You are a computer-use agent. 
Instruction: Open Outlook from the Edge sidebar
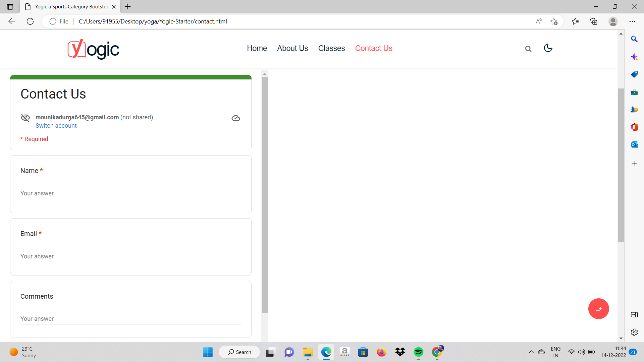pos(634,144)
